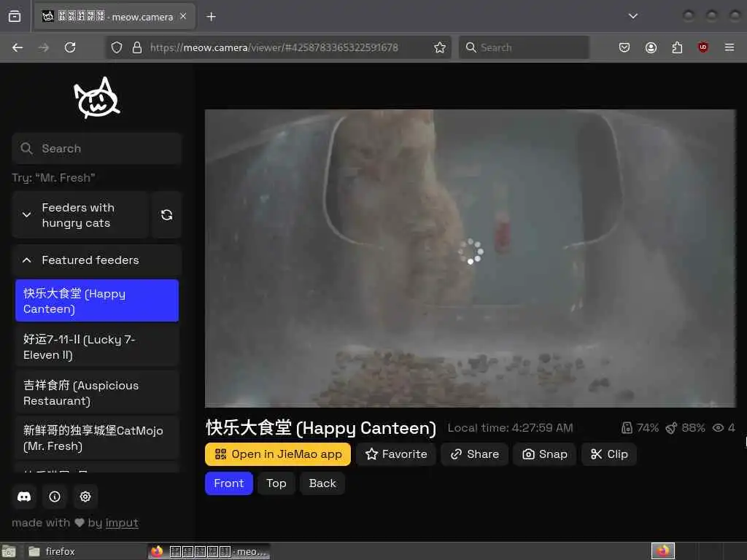The width and height of the screenshot is (747, 560).
Task: Select the meow.camera browser tab
Action: [x=115, y=17]
